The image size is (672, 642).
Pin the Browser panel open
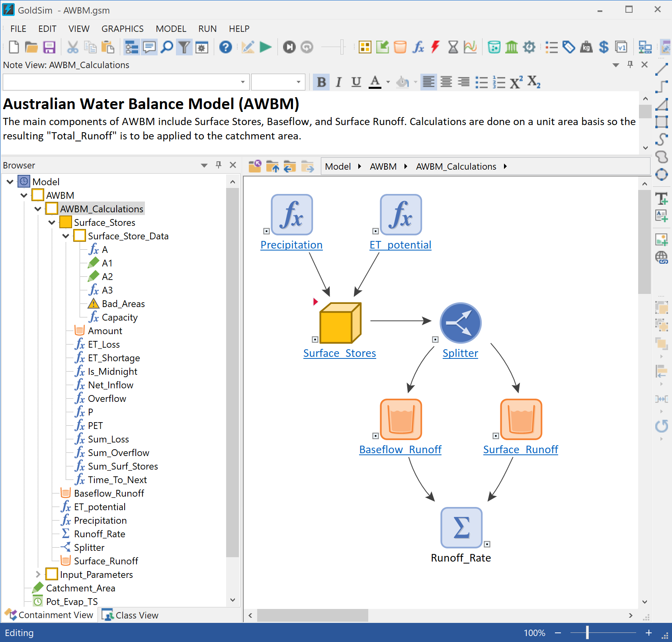[x=219, y=165]
